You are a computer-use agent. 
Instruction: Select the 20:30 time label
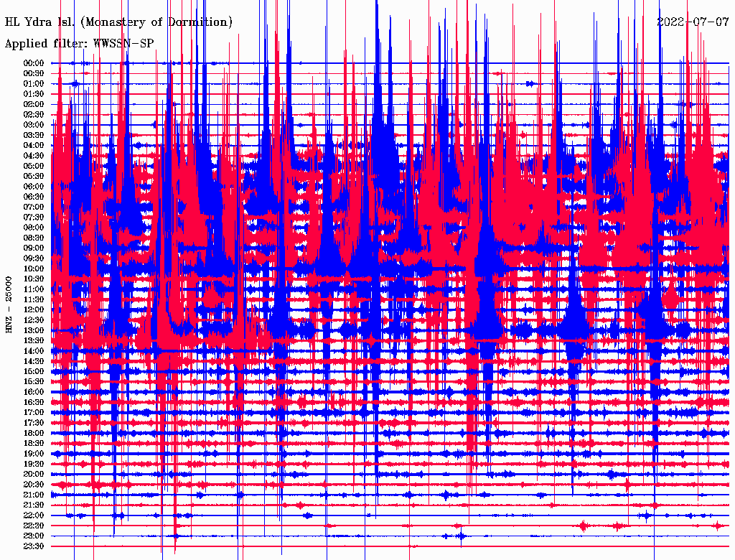[x=34, y=485]
